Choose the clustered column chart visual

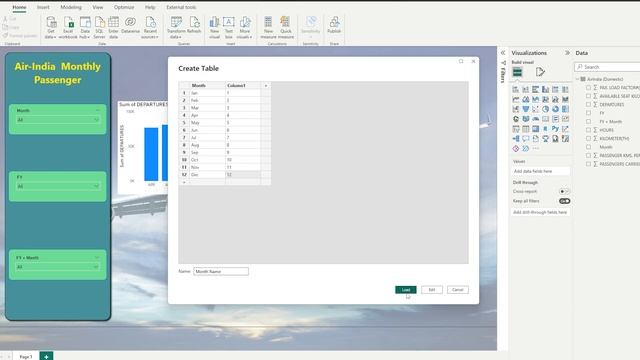pyautogui.click(x=545, y=89)
